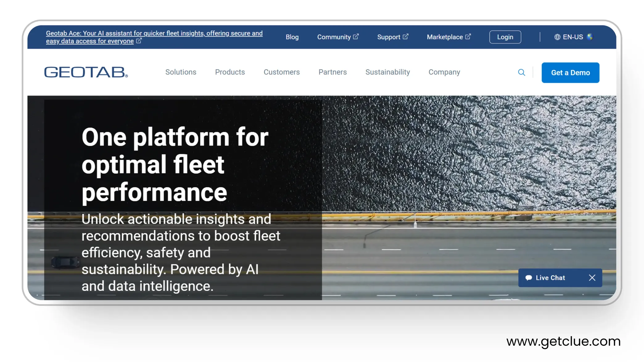This screenshot has width=644, height=362.
Task: Click the Login button
Action: pos(505,37)
